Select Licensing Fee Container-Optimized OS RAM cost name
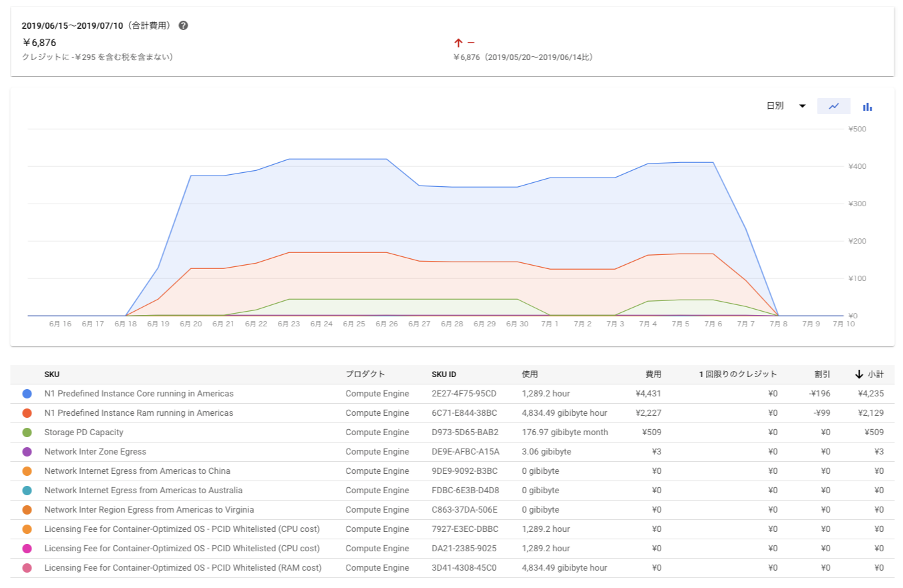 183,568
